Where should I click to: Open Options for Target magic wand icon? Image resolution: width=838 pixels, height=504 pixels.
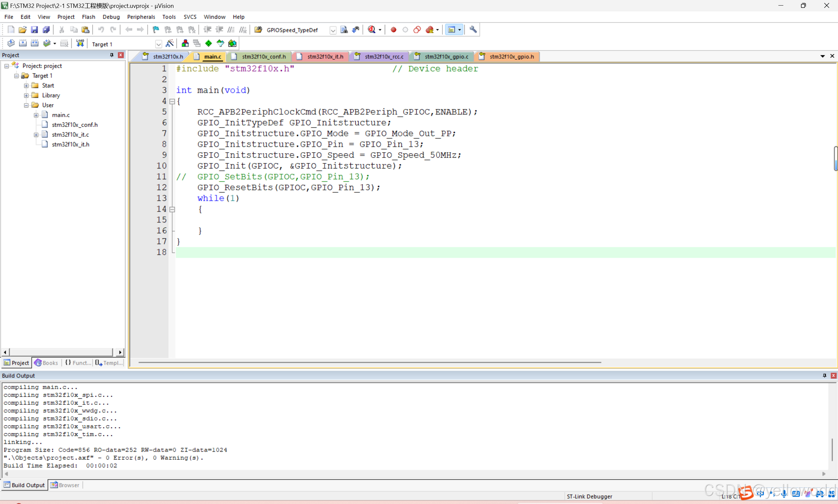(x=170, y=44)
